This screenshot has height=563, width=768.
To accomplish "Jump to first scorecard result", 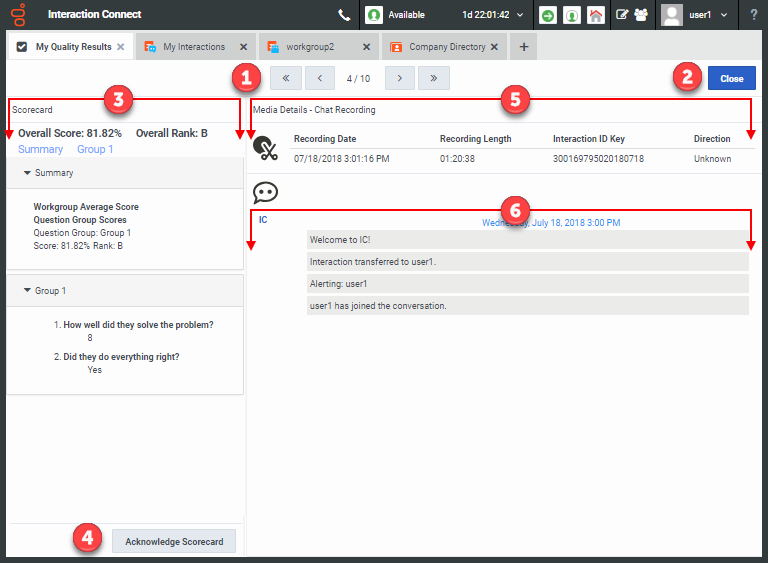I will point(285,78).
